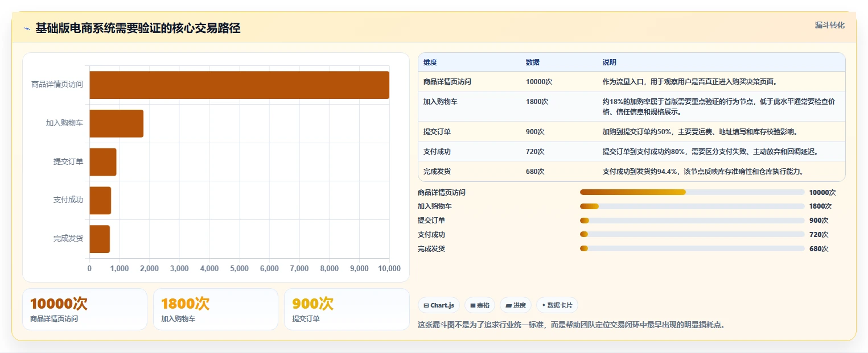Screen dimensions: 868x353
Task: Click the 商品详情页访问 bar in chart
Action: pos(239,85)
